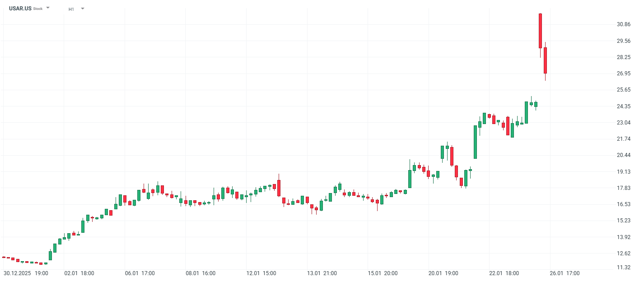This screenshot has width=644, height=281.
Task: Click the H1 interval label
Action: 71,9
